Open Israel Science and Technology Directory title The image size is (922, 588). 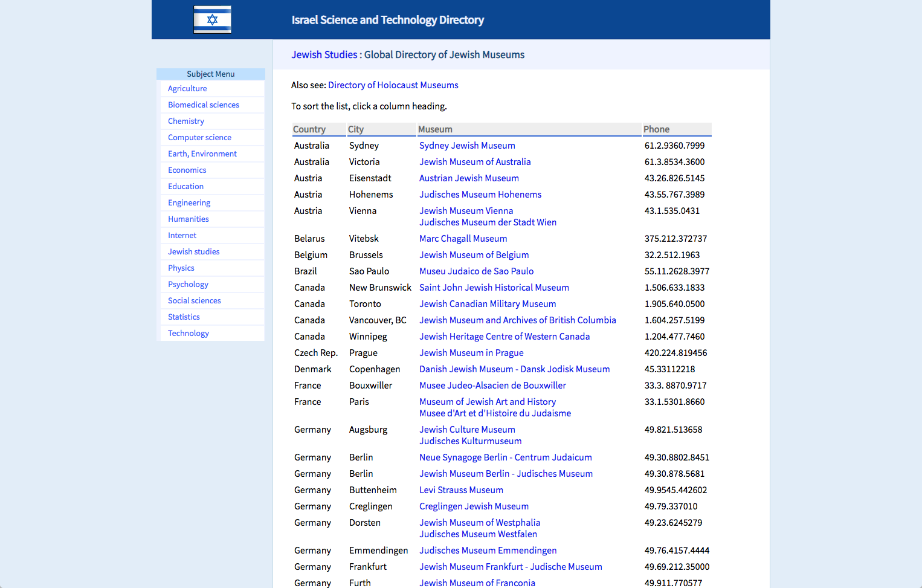click(x=388, y=20)
